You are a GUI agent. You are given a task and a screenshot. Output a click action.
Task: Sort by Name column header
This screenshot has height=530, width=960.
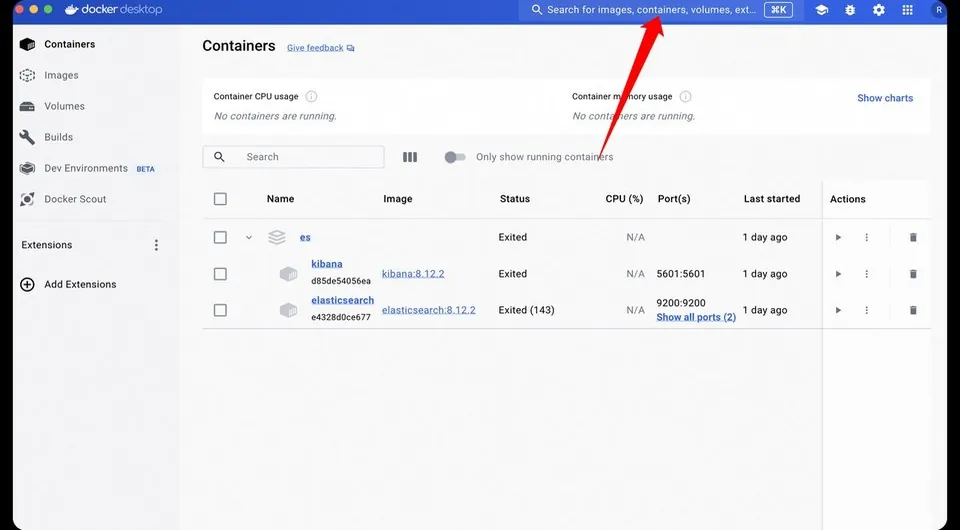280,199
